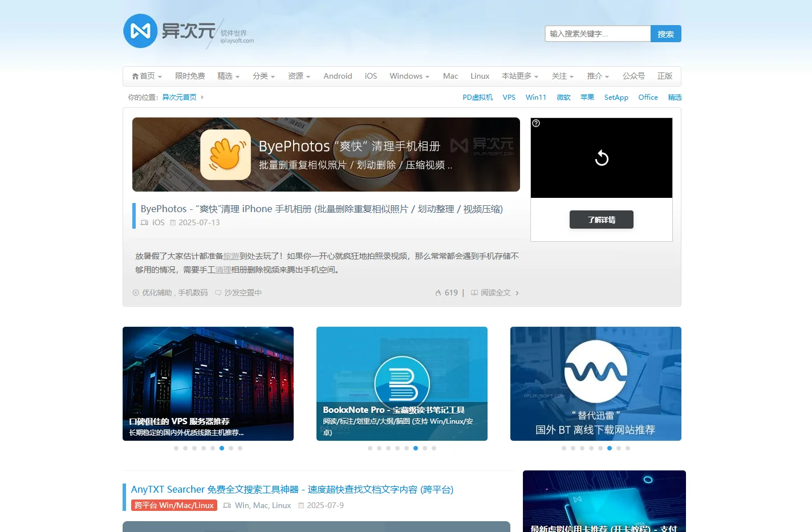
Task: Open the 国外 BT 离线下载 thumbnail
Action: tap(596, 384)
